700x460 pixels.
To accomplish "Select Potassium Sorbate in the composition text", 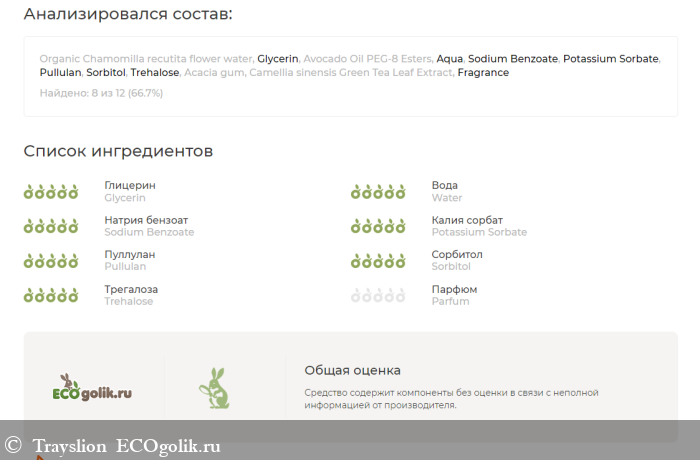I will [x=610, y=59].
